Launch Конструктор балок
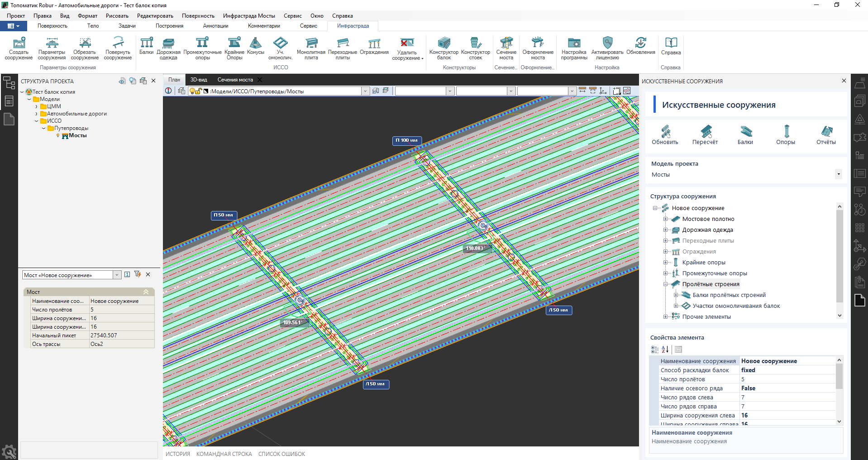Image resolution: width=868 pixels, height=460 pixels. [444, 48]
